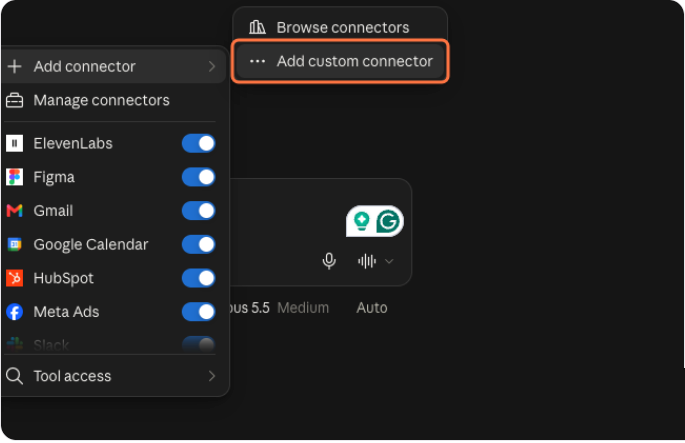Click the Figma logo icon
685x443 pixels.
tap(14, 177)
